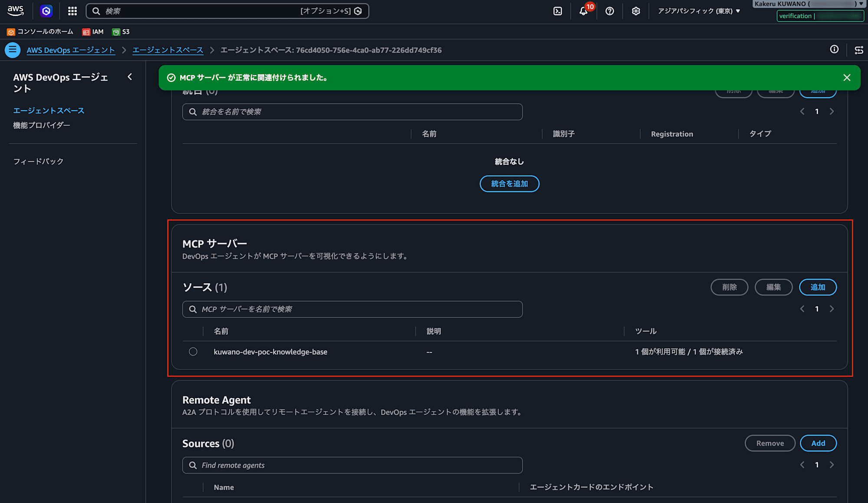
Task: Open console settings gear
Action: [x=636, y=11]
